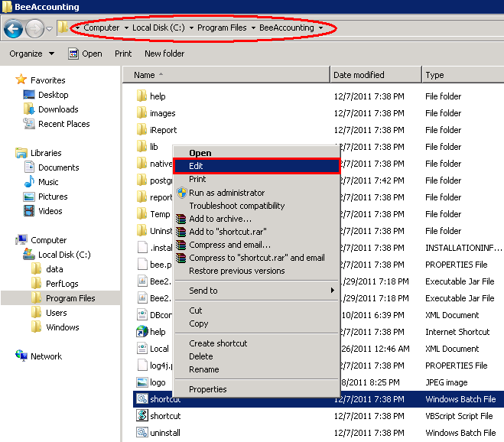Image resolution: width=504 pixels, height=442 pixels.
Task: Choose Add to "shortcut.rar" in context menu
Action: click(256, 232)
